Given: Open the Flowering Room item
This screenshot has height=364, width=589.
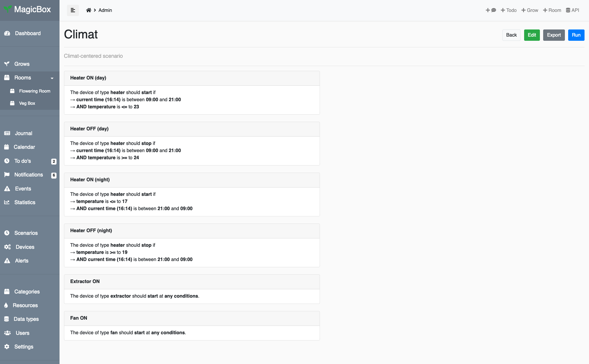Looking at the screenshot, I should (x=35, y=91).
